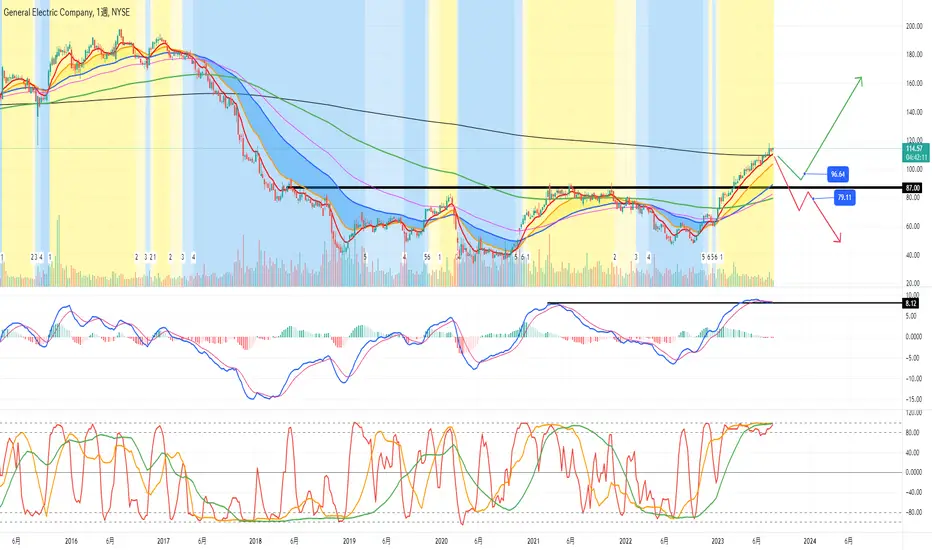Click the 2021 label on time axis
Screen dimensions: 932x550
pos(533,541)
